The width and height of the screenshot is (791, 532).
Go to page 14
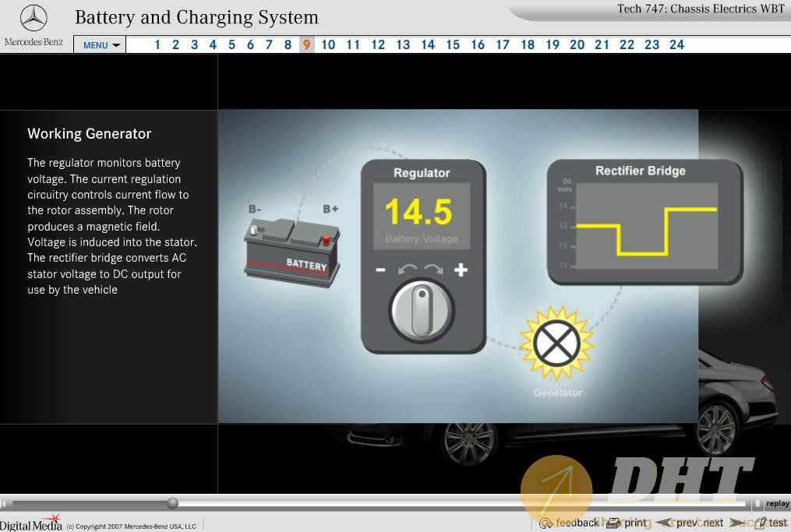tap(428, 45)
